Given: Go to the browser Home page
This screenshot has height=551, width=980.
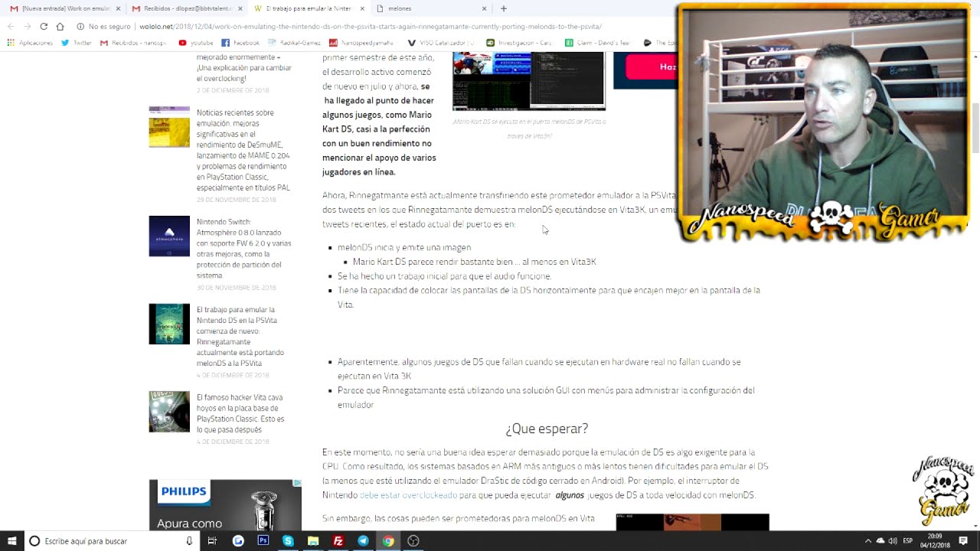Looking at the screenshot, I should tap(60, 26).
